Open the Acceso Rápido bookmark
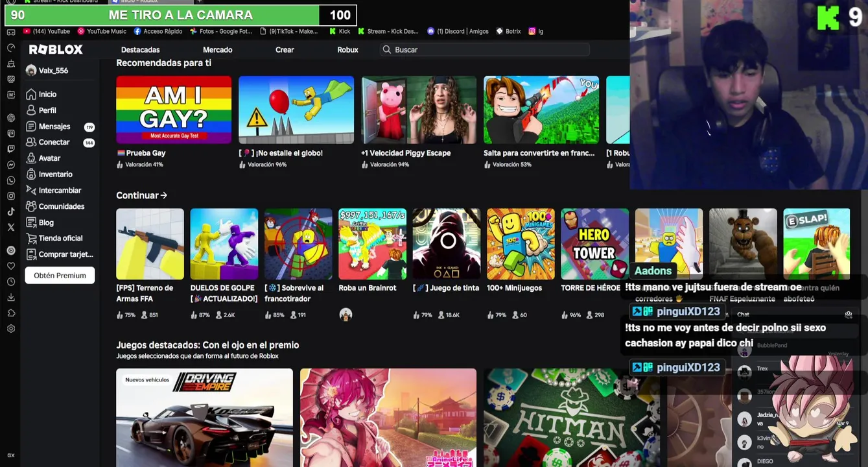 158,31
